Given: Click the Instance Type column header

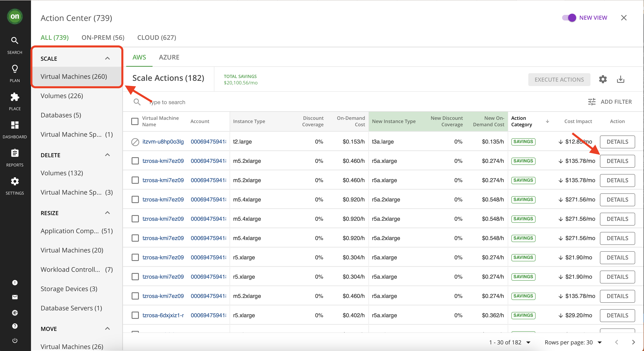Looking at the screenshot, I should point(249,121).
